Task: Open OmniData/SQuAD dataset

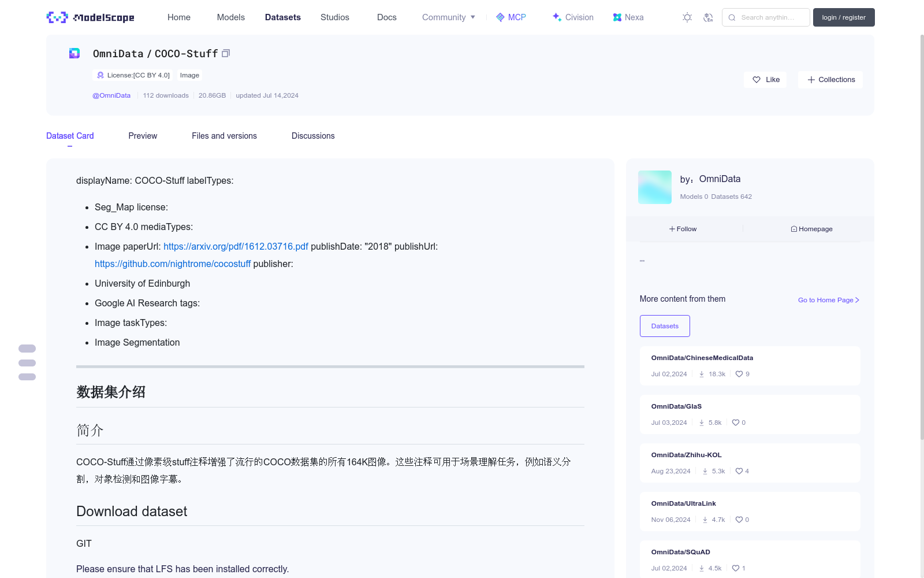Action: pos(681,552)
